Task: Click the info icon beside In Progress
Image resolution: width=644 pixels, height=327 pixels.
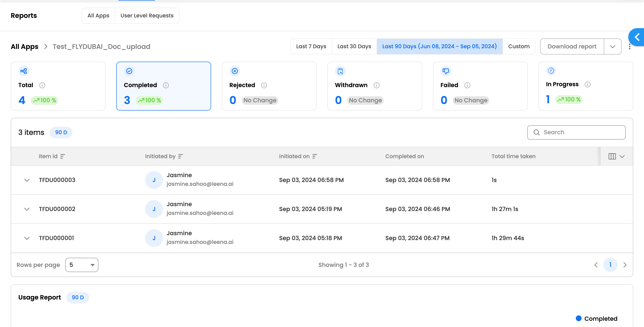Action: click(587, 84)
